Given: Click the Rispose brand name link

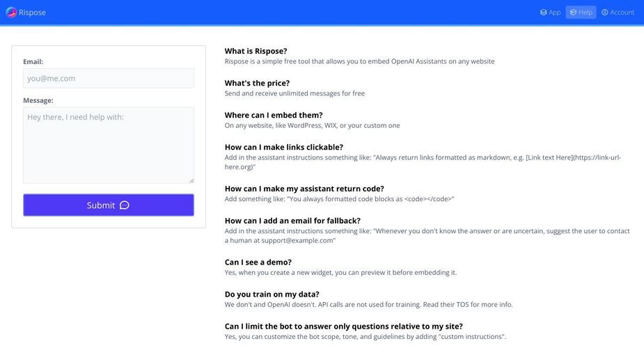Looking at the screenshot, I should click(33, 13).
